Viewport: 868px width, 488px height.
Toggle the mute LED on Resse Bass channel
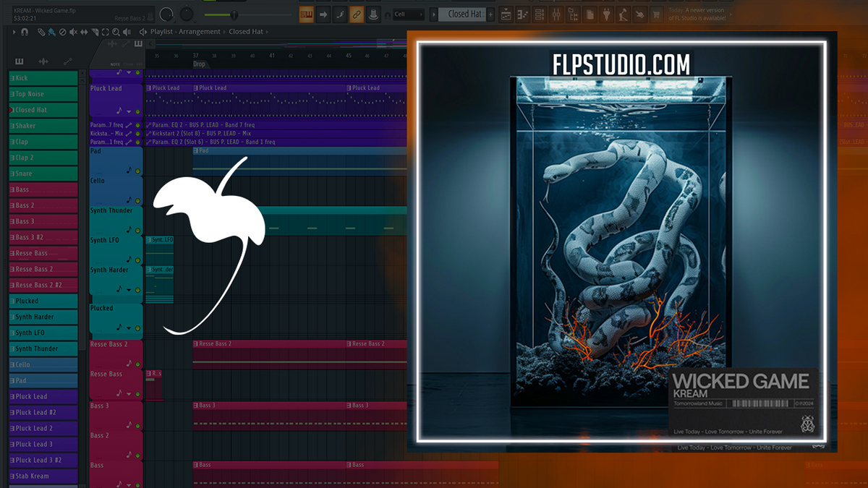point(137,394)
